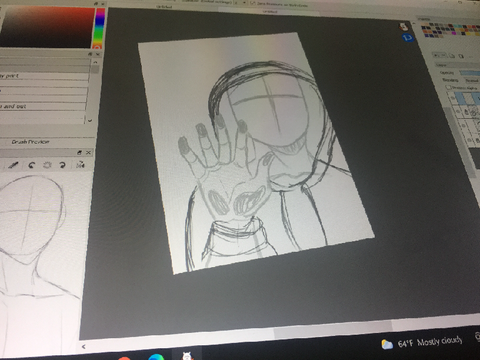Choose a hue on the rainbow hue bar
Image resolution: width=480 pixels, height=360 pixels.
[99, 28]
